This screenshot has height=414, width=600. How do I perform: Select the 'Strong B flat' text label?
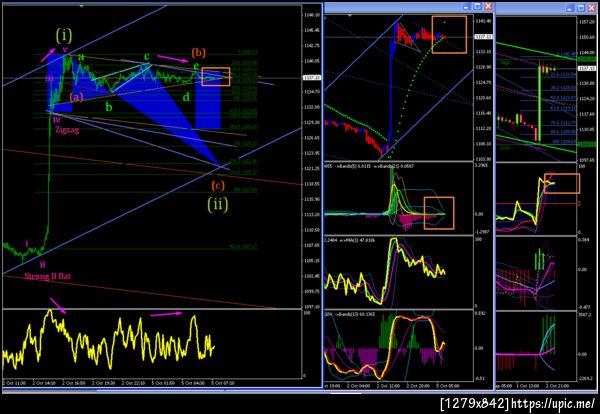coord(47,276)
